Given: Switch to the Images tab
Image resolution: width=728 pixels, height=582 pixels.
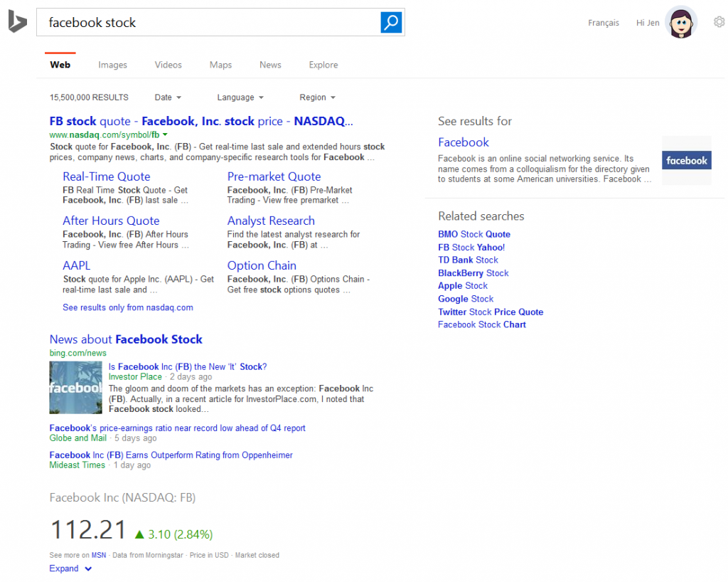Looking at the screenshot, I should pyautogui.click(x=112, y=65).
